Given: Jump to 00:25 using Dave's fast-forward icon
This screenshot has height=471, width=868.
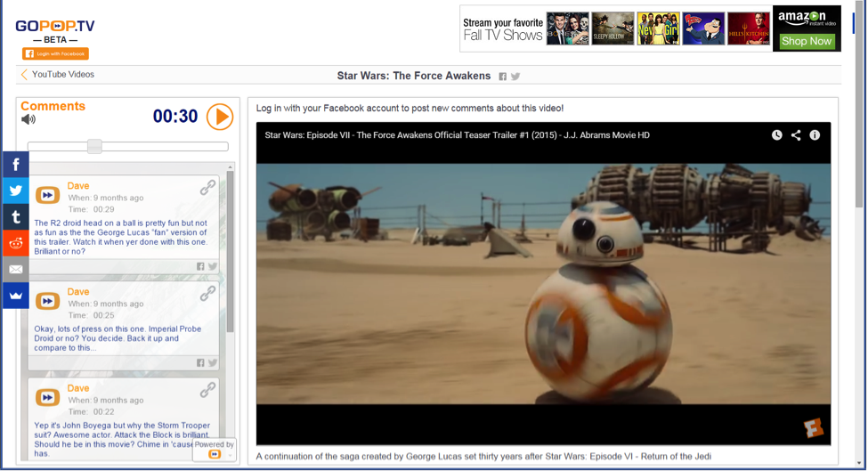Looking at the screenshot, I should tap(47, 301).
